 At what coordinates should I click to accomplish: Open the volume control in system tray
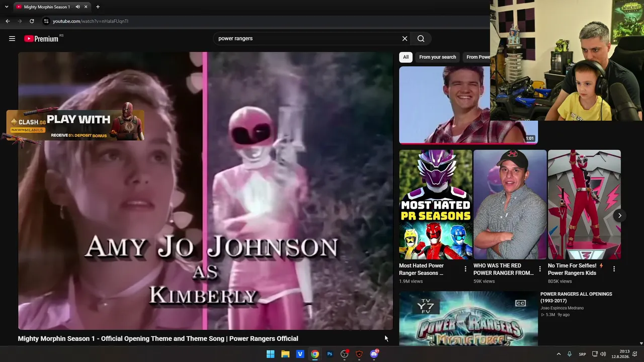(603, 354)
